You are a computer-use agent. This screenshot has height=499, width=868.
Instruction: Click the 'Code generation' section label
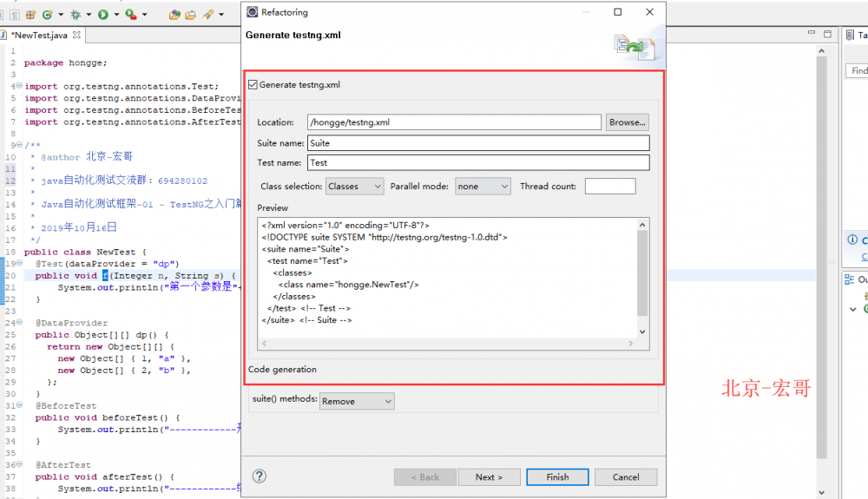pyautogui.click(x=282, y=370)
